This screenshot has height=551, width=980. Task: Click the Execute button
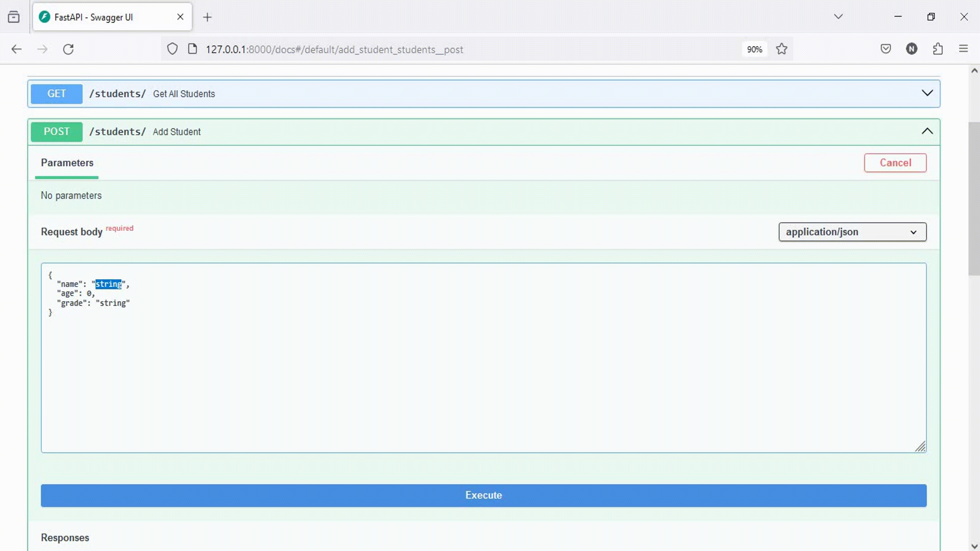[x=484, y=495]
